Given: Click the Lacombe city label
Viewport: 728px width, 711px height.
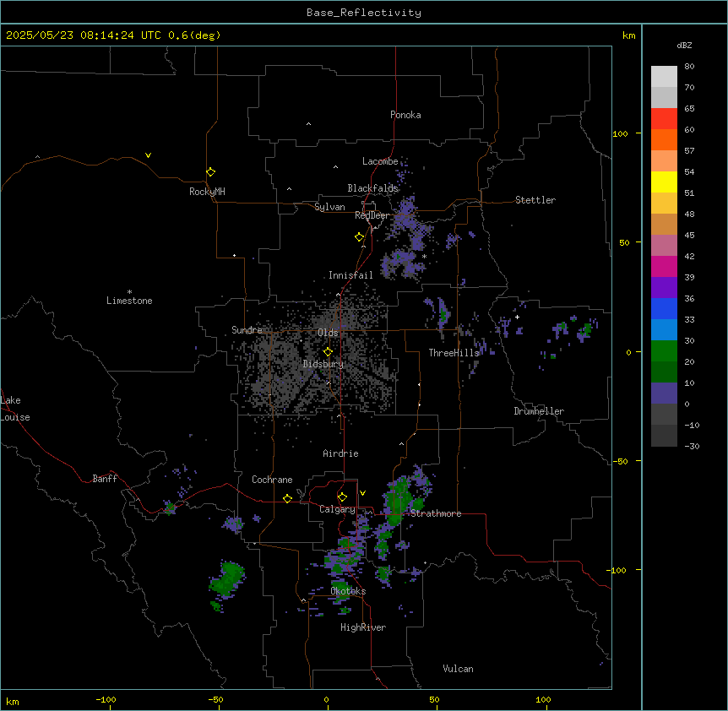Looking at the screenshot, I should coord(380,161).
